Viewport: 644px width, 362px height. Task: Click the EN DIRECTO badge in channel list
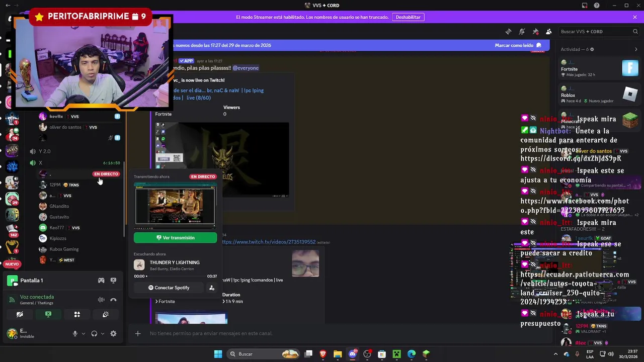106,174
